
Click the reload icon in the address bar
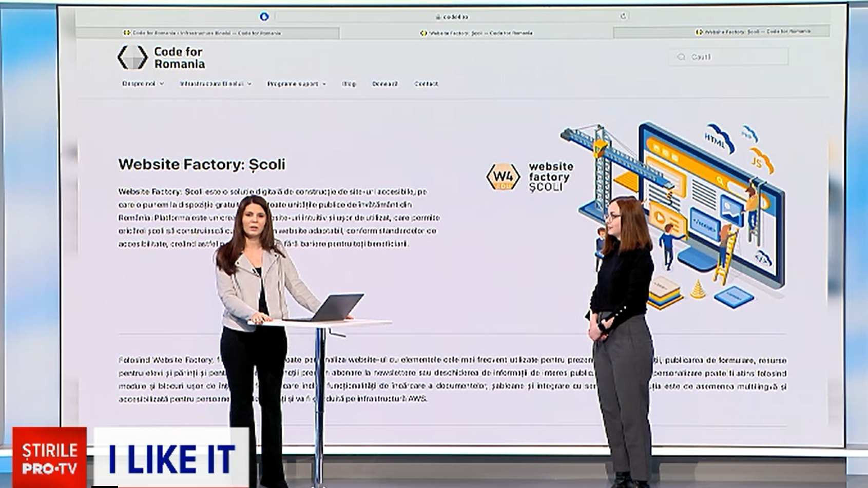click(624, 16)
